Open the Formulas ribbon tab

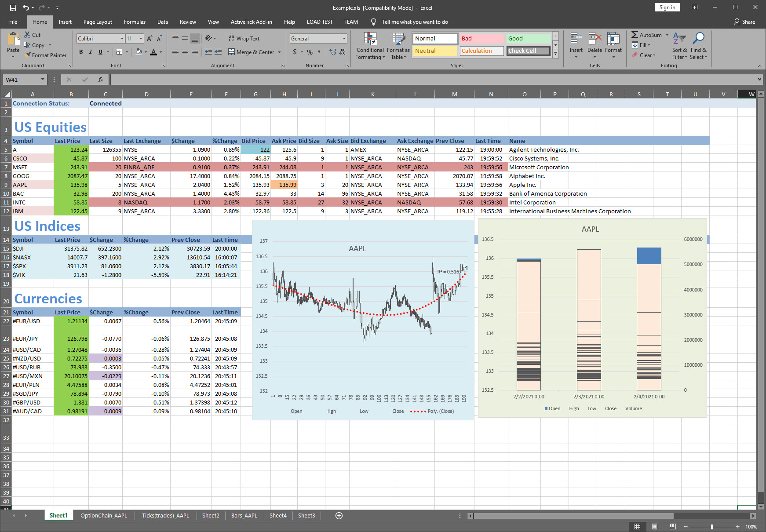click(135, 22)
